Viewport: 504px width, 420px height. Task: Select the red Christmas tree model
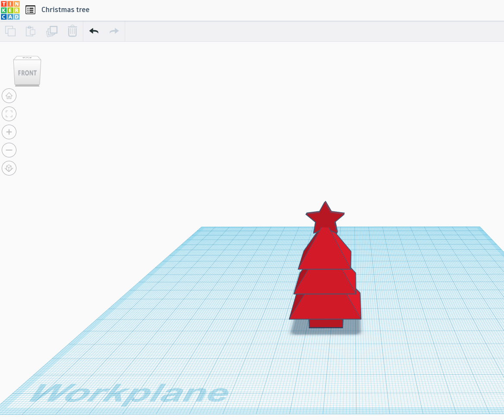point(326,280)
